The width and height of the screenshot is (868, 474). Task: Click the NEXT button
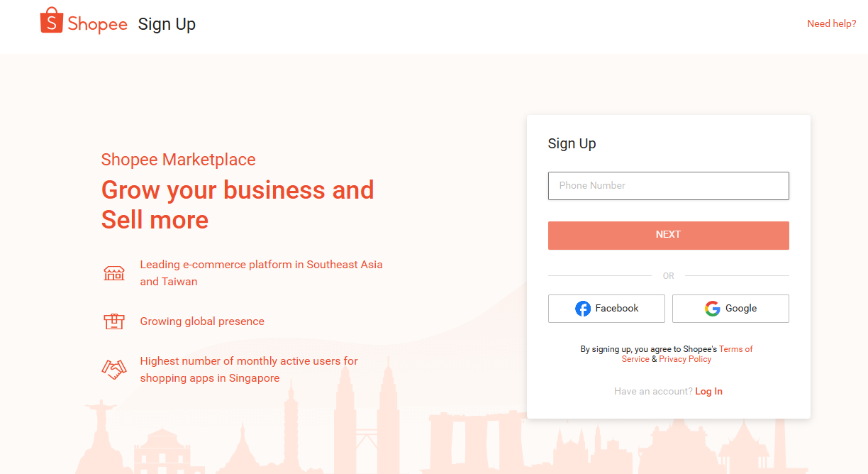668,236
